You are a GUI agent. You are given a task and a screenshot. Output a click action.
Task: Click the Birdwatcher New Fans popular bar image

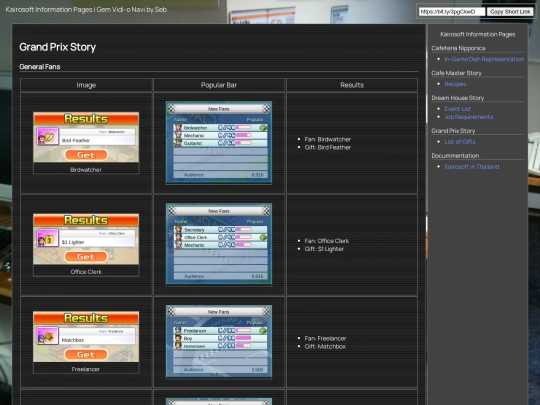tap(219, 142)
